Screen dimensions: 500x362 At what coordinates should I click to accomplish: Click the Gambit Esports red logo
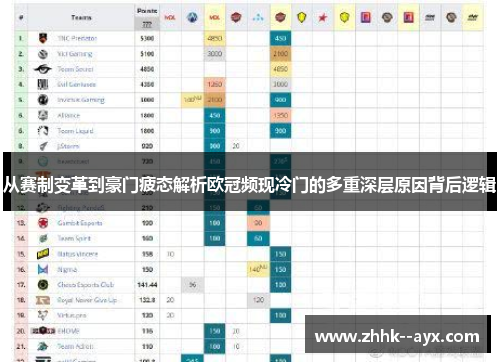(43, 223)
